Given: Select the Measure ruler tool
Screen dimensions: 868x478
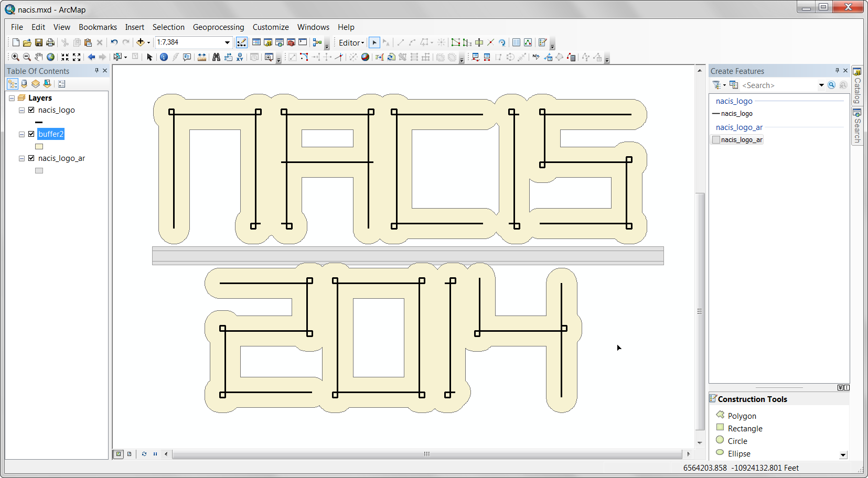Looking at the screenshot, I should 202,57.
